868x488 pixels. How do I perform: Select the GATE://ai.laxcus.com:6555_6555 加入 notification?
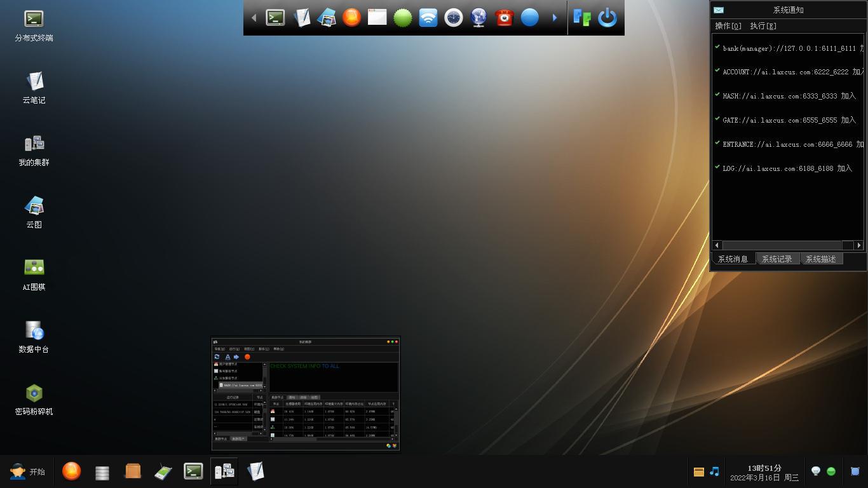click(789, 120)
